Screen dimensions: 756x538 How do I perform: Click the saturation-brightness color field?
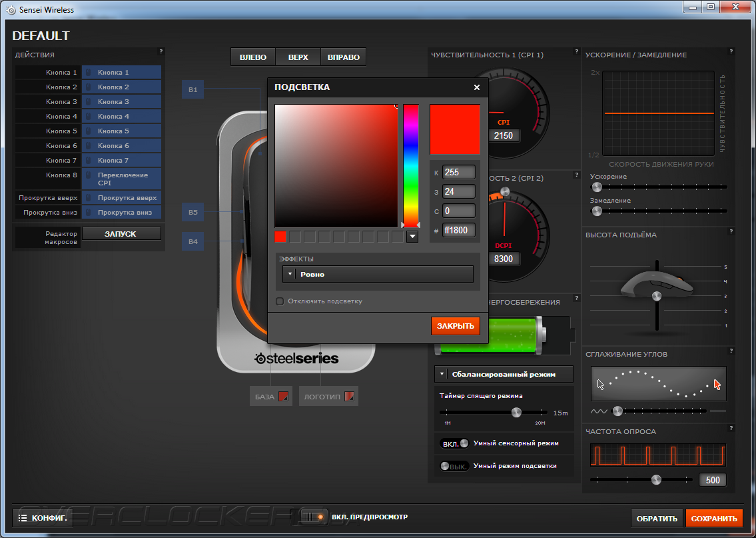[336, 165]
